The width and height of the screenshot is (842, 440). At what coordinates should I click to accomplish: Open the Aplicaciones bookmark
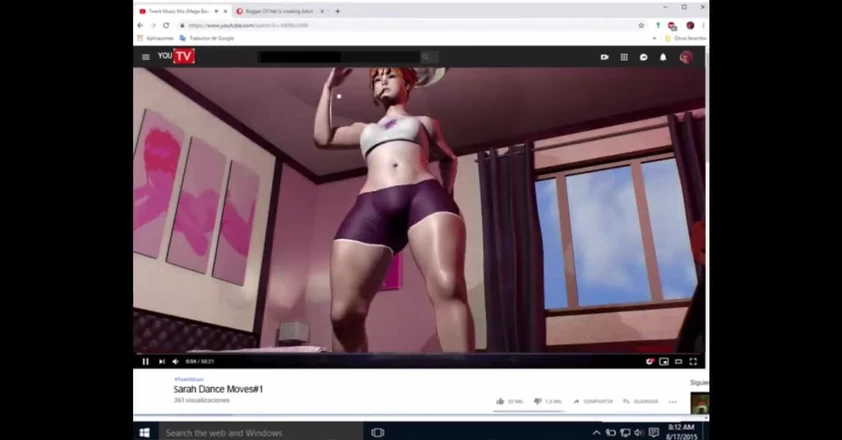[x=155, y=38]
